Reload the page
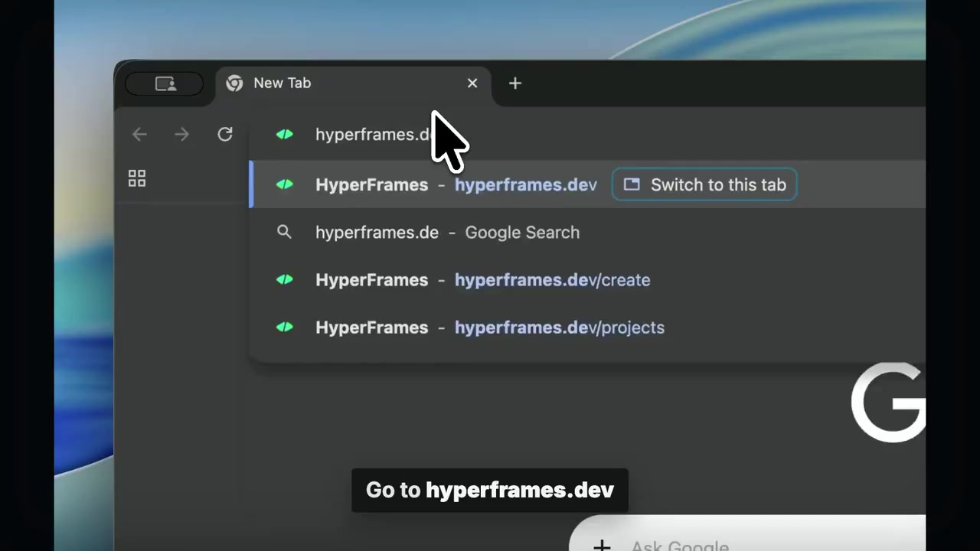Viewport: 980px width, 551px height. click(x=225, y=135)
